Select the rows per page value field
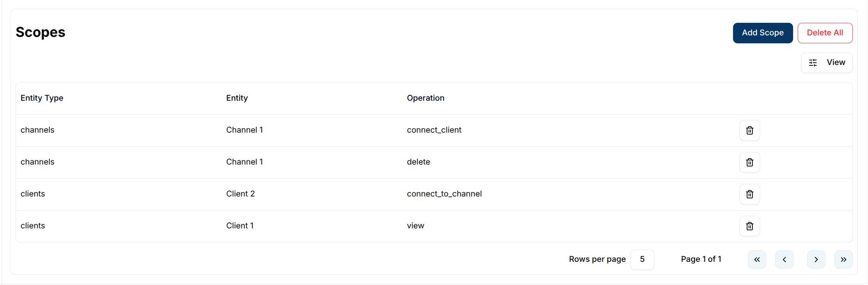This screenshot has width=868, height=285. point(642,259)
